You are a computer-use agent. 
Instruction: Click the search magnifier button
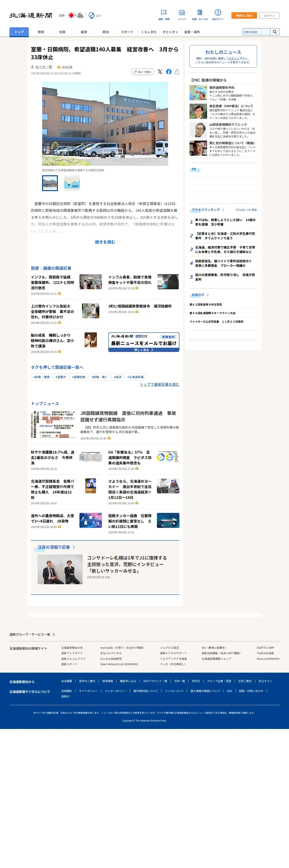point(275,32)
